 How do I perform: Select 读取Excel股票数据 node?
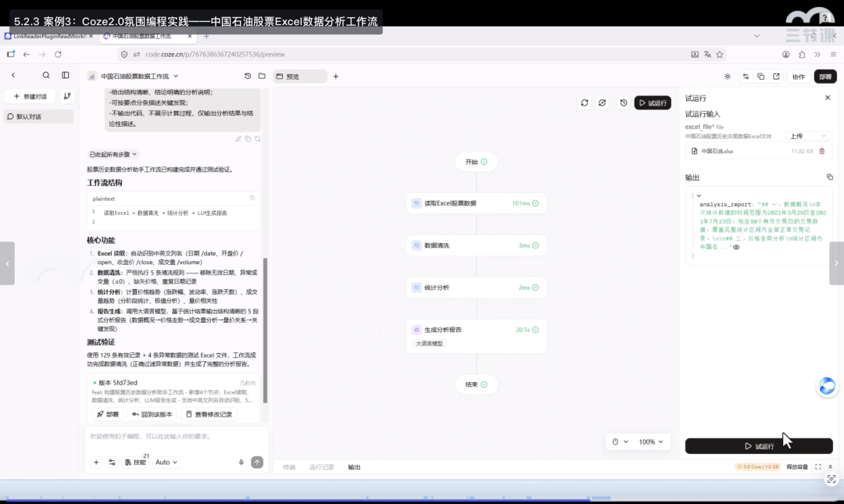476,203
